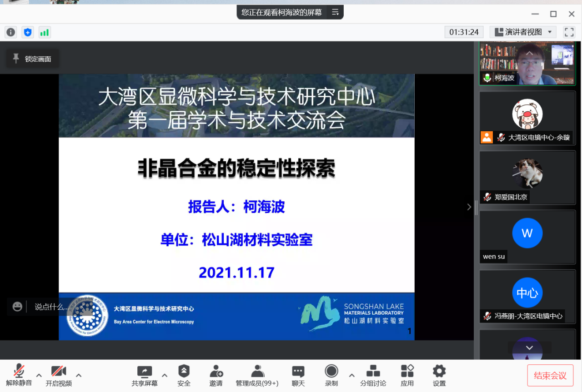Click the 邀请 invite icon
The image size is (582, 392).
tap(216, 375)
